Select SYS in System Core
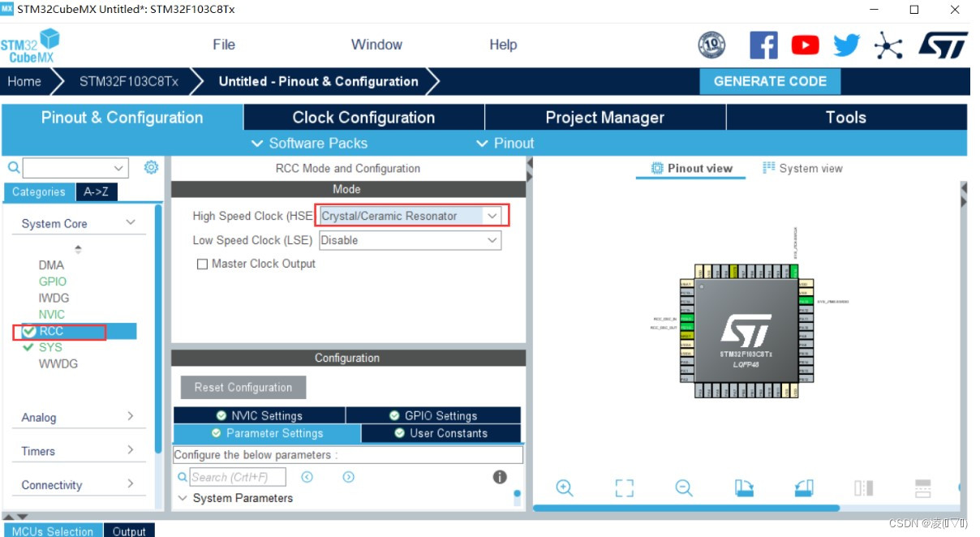 (x=50, y=347)
